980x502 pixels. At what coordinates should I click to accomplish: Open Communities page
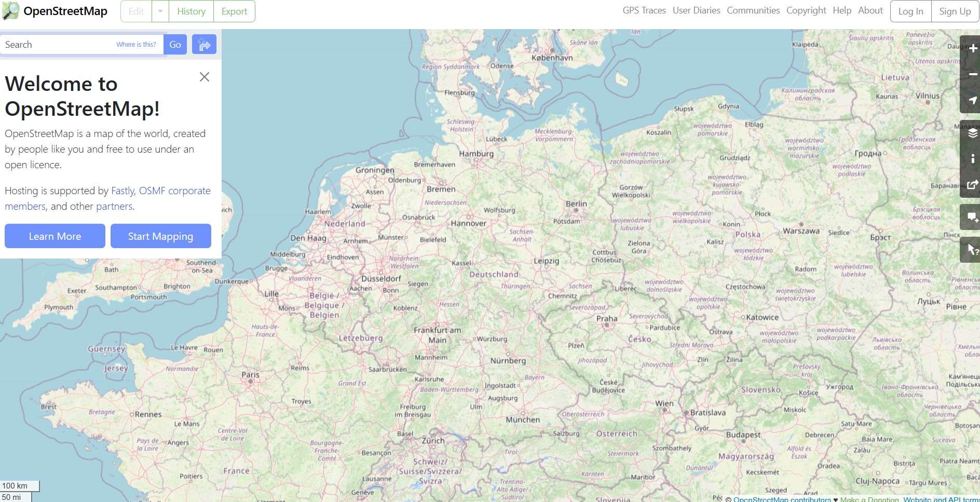coord(753,10)
